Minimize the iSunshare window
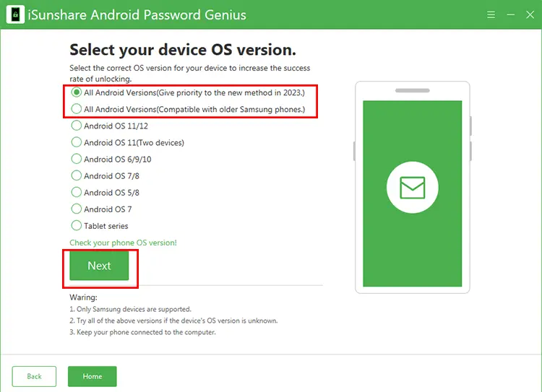The height and width of the screenshot is (392, 542). pyautogui.click(x=510, y=15)
